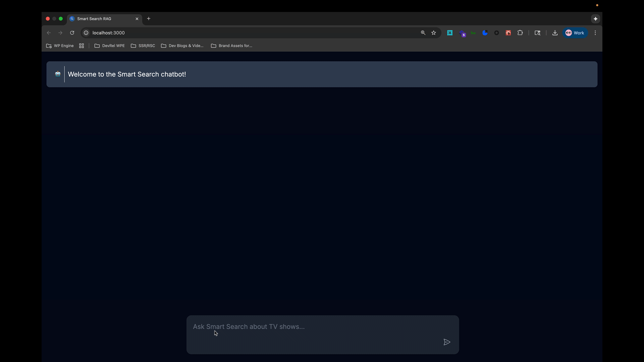Open the zoom magnifier icon in address bar
Image resolution: width=644 pixels, height=362 pixels.
[423, 33]
